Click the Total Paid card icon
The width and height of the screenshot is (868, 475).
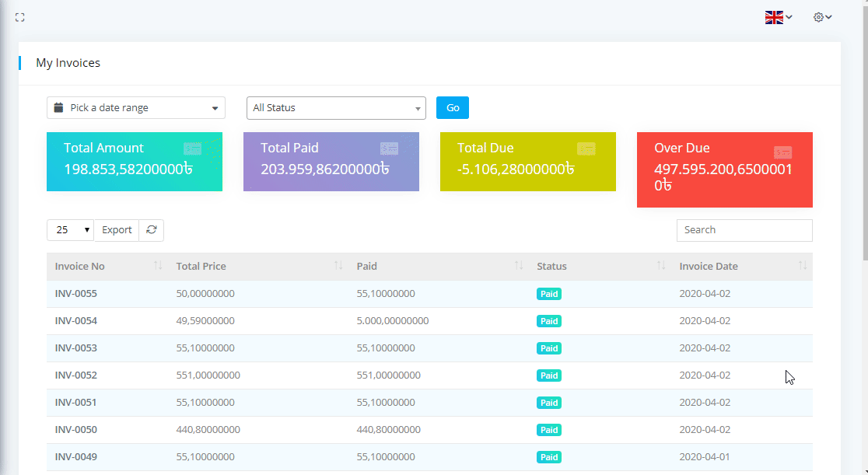pos(389,148)
